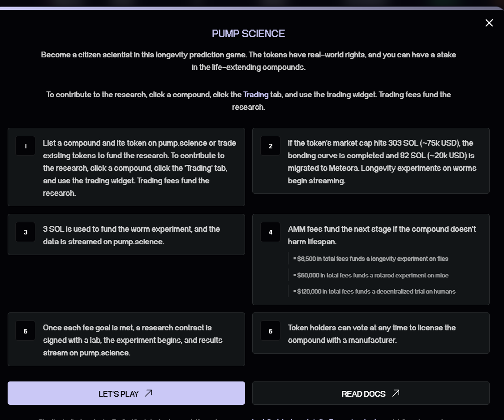This screenshot has height=420, width=504.
Task: Click the arrow icon beside READ DOCS
Action: 396,393
